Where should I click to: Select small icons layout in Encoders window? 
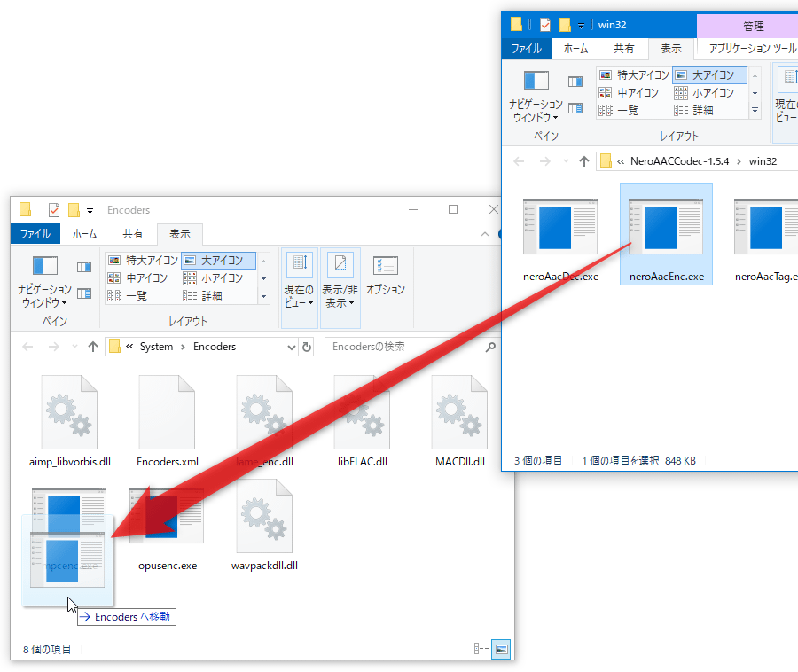pyautogui.click(x=213, y=277)
